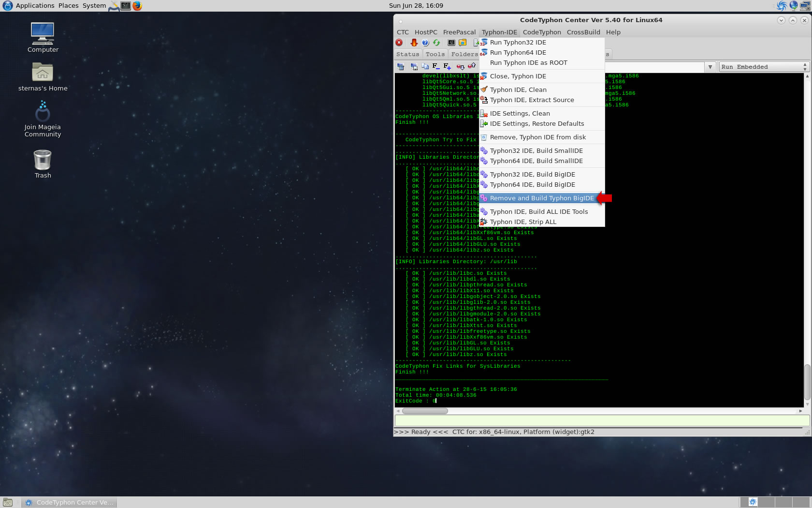
Task: Increase font size with F plus icon
Action: 447,66
